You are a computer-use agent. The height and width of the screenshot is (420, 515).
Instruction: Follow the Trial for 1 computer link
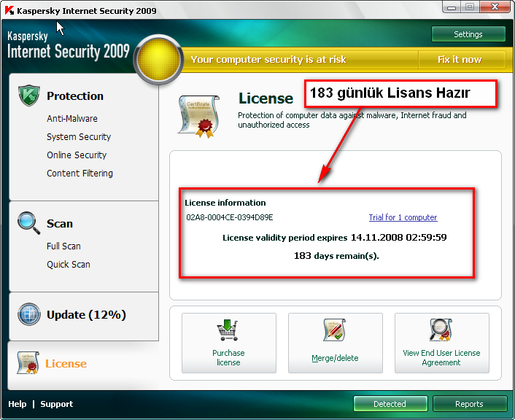pyautogui.click(x=403, y=217)
